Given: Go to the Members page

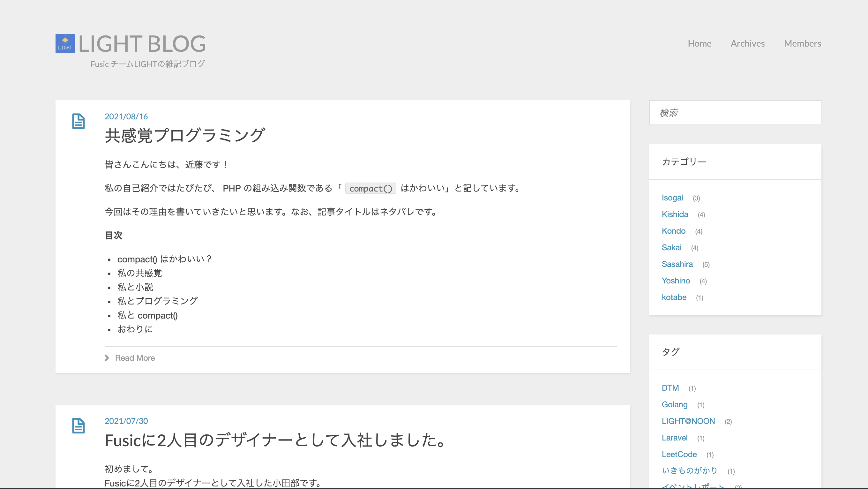Looking at the screenshot, I should tap(802, 43).
